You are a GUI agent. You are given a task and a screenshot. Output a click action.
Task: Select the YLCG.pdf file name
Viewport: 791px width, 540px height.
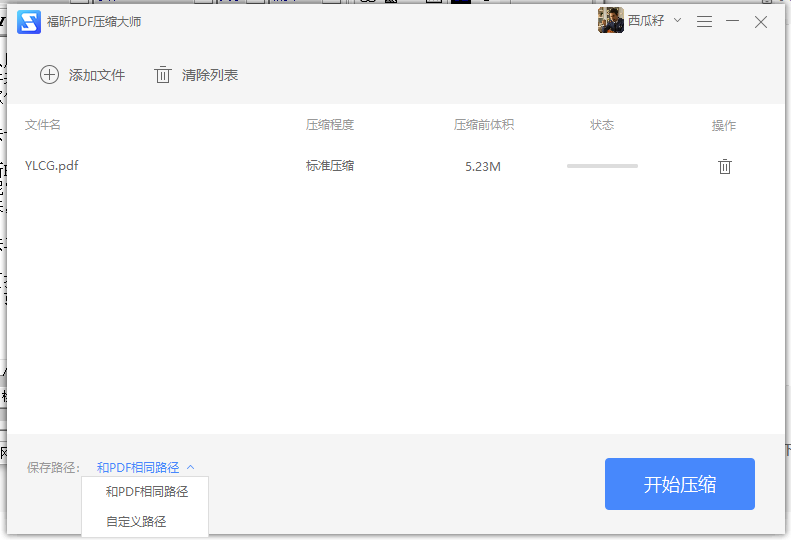[x=51, y=166]
